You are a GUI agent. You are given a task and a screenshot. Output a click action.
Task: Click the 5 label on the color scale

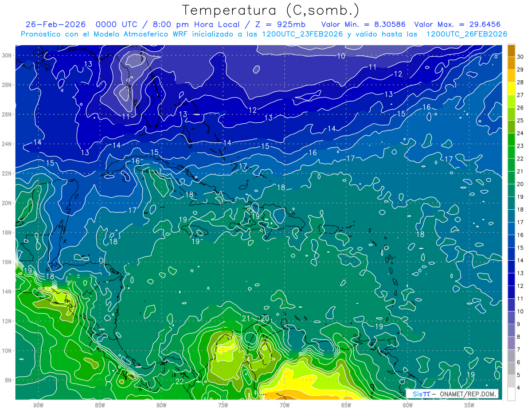(x=519, y=375)
